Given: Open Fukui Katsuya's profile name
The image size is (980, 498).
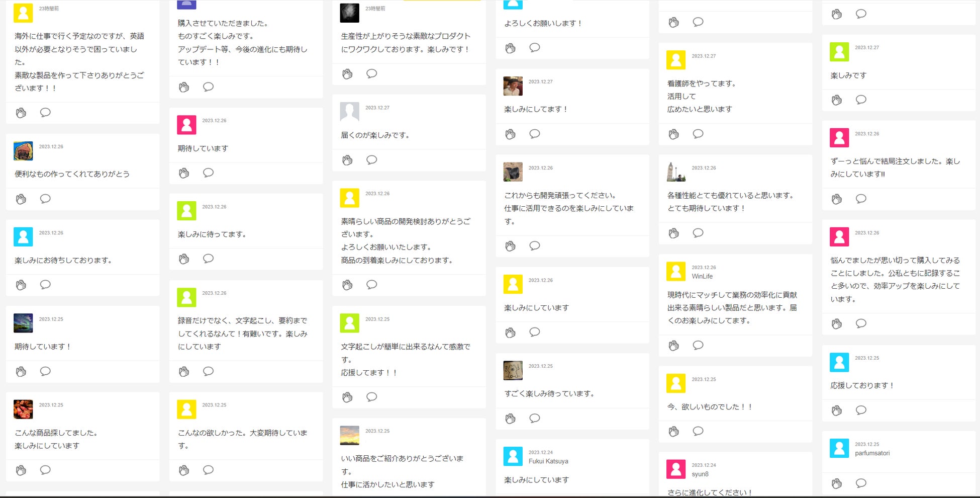Looking at the screenshot, I should click(x=548, y=461).
